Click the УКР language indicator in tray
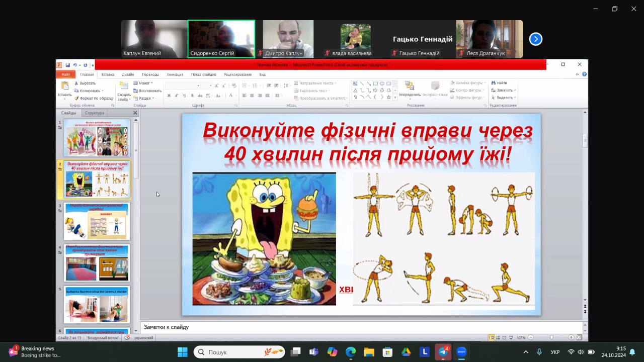Image resolution: width=644 pixels, height=362 pixels. coord(555,352)
